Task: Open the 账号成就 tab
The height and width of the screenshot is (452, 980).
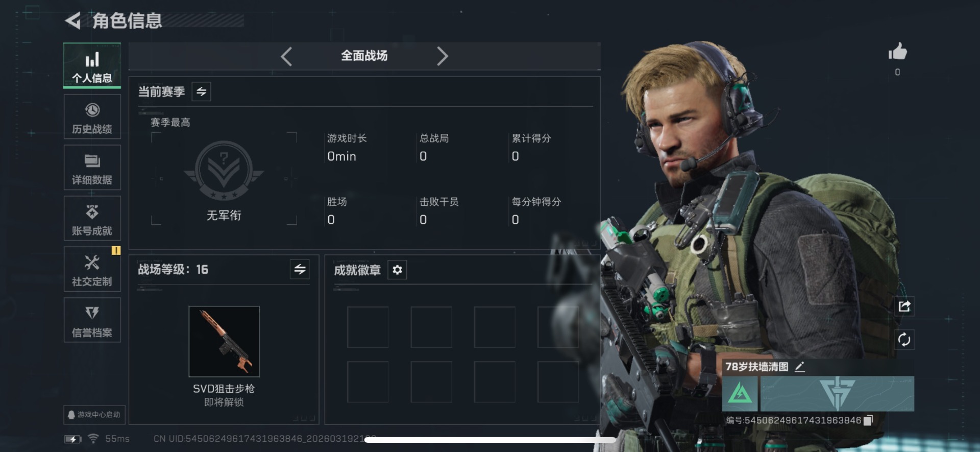Action: 92,219
